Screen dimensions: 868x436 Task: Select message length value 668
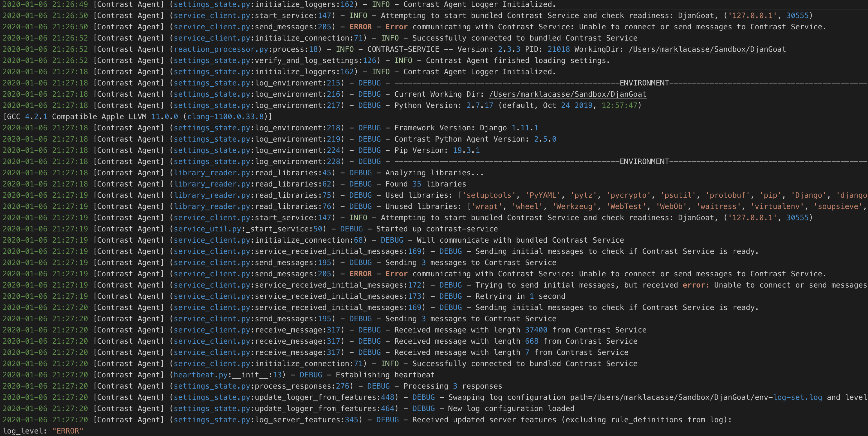pyautogui.click(x=532, y=341)
